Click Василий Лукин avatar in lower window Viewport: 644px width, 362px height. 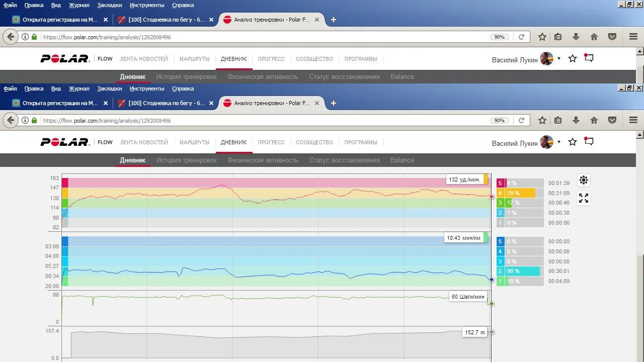point(547,142)
